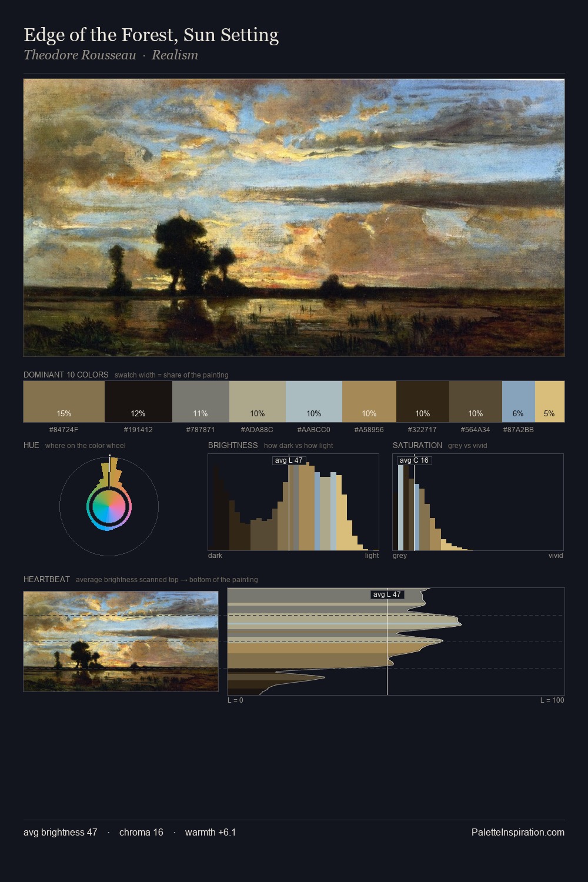Click the SATURATION section heading
The image size is (588, 882).
(417, 445)
